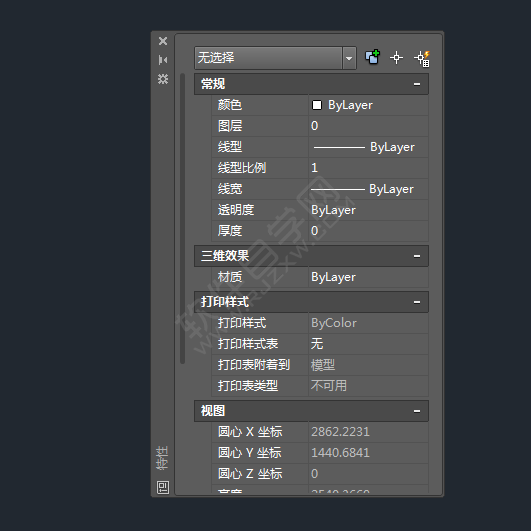Image resolution: width=531 pixels, height=531 pixels.
Task: Select the 图层 value field
Action: pyautogui.click(x=368, y=126)
